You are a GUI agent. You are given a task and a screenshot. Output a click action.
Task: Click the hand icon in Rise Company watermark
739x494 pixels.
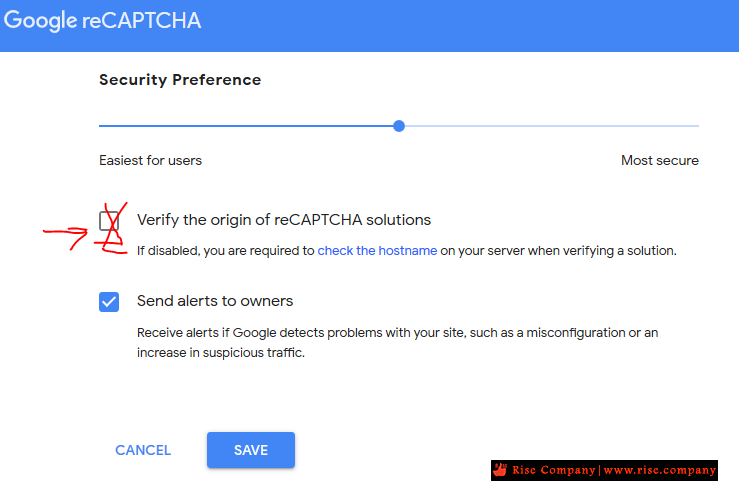coord(500,469)
